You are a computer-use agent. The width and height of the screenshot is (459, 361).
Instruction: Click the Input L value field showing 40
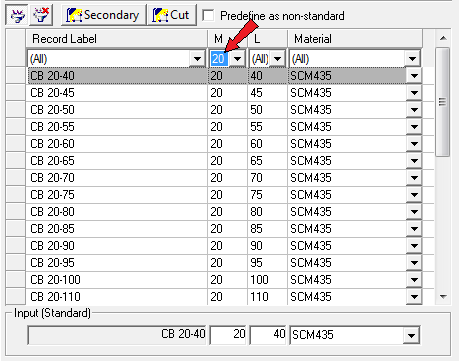pos(268,334)
